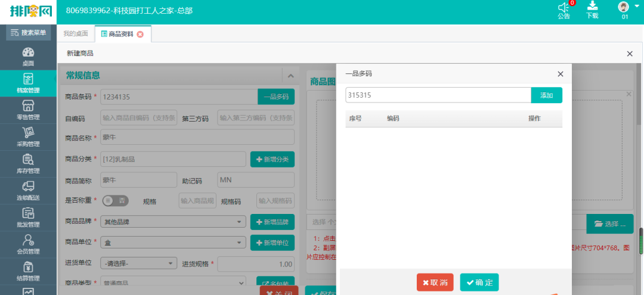Close the 商品资料 tab
The height and width of the screenshot is (295, 644).
coord(140,35)
